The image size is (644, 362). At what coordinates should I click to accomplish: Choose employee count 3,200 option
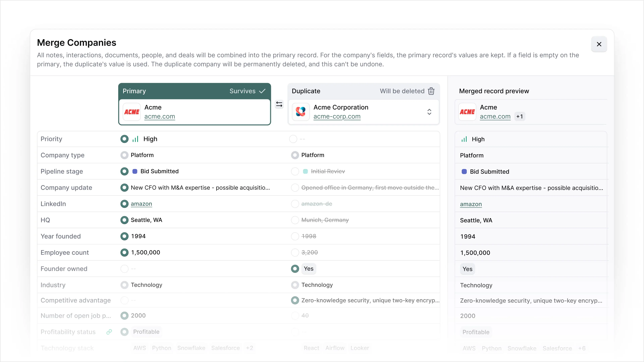(295, 253)
